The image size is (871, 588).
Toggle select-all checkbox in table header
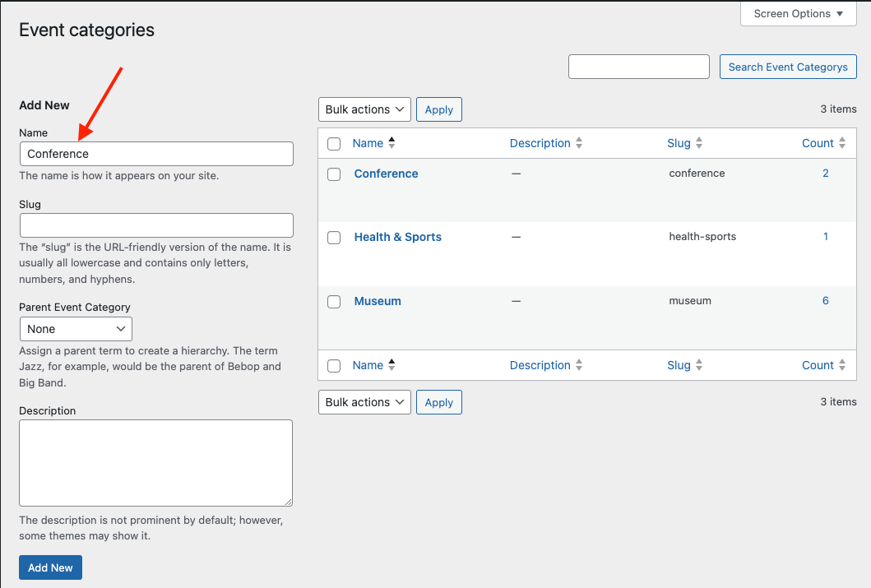[x=334, y=144]
